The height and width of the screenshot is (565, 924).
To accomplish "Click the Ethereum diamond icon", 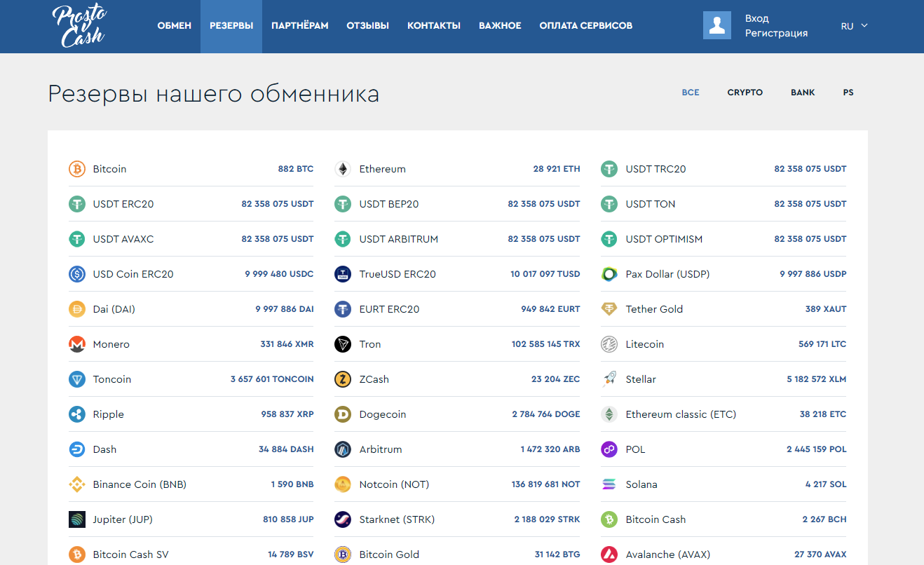I will tap(343, 169).
